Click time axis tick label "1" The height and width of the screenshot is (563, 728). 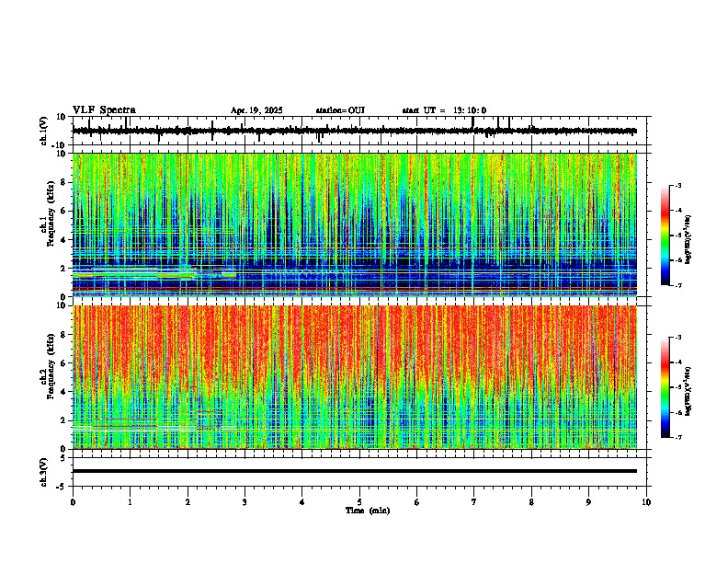(x=130, y=502)
